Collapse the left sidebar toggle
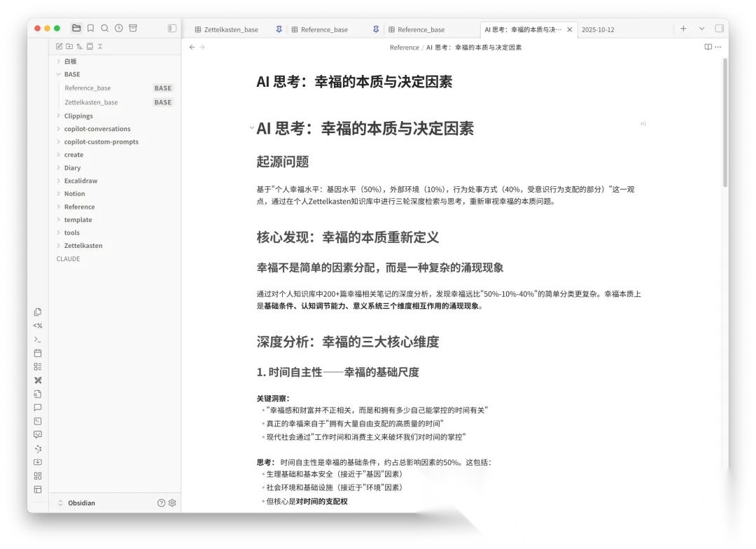This screenshot has height=549, width=756. click(172, 28)
